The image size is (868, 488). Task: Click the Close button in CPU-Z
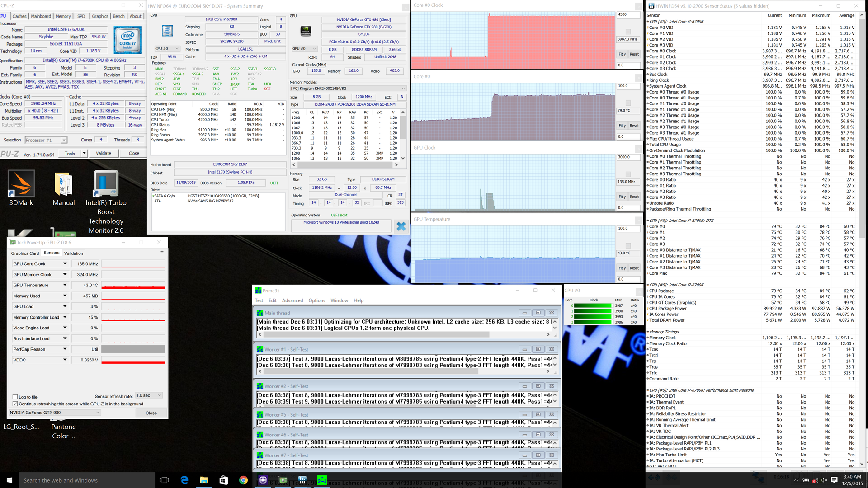134,153
